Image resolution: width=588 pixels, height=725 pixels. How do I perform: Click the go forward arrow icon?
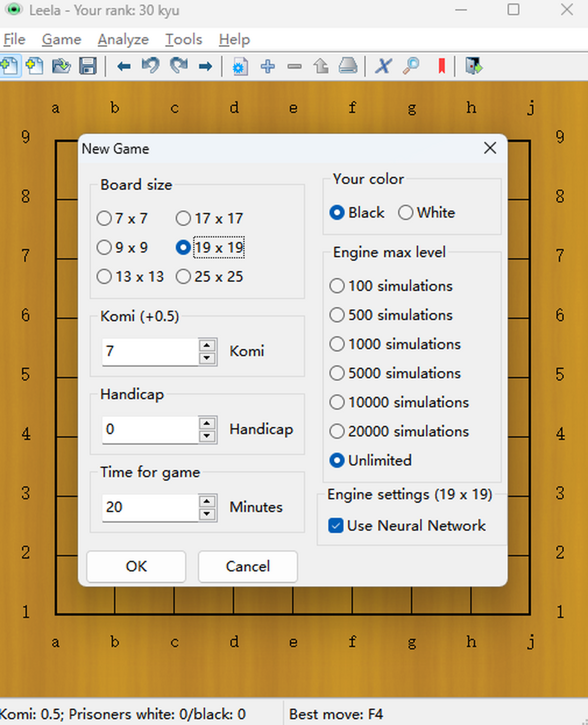[x=205, y=66]
